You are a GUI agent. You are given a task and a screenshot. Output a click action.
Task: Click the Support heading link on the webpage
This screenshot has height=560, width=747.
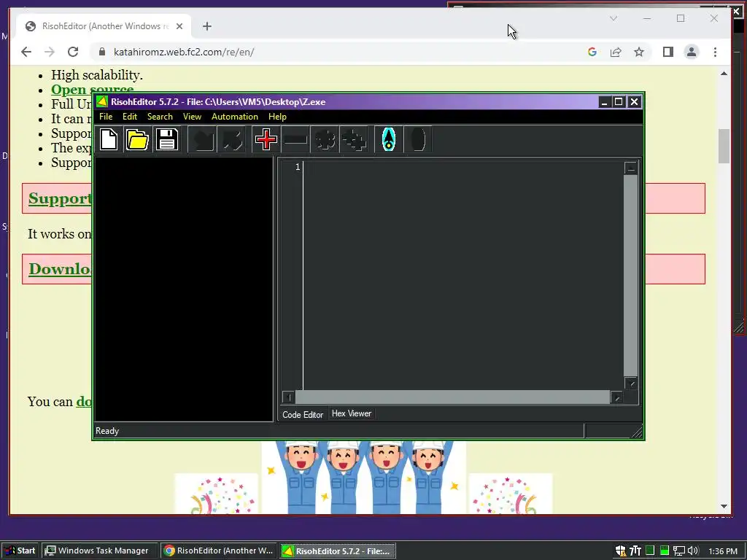tap(60, 198)
